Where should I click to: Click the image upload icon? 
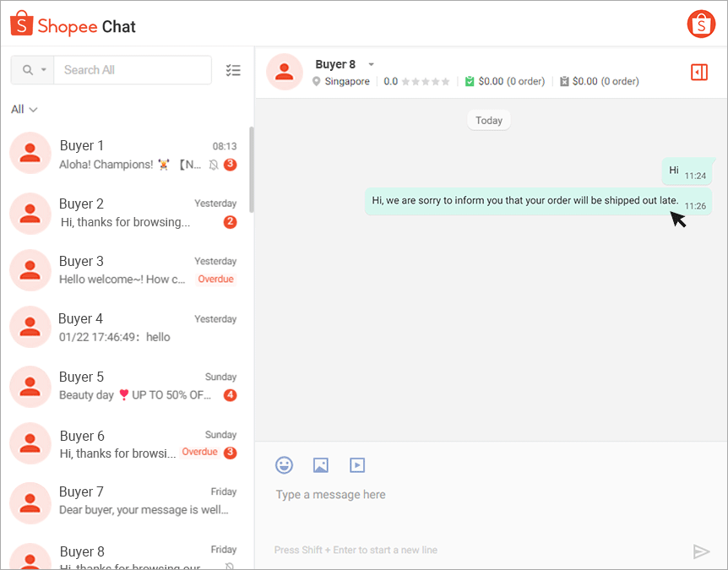(x=320, y=464)
